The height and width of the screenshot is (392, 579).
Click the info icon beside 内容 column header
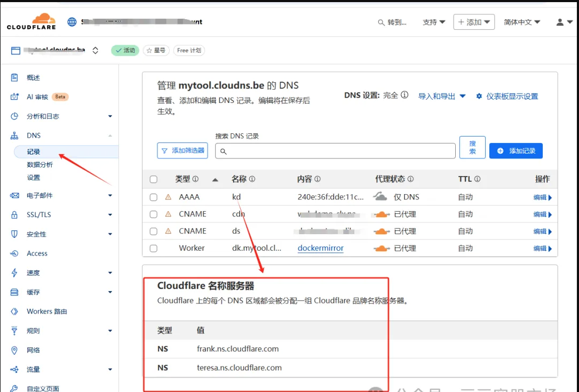point(317,179)
